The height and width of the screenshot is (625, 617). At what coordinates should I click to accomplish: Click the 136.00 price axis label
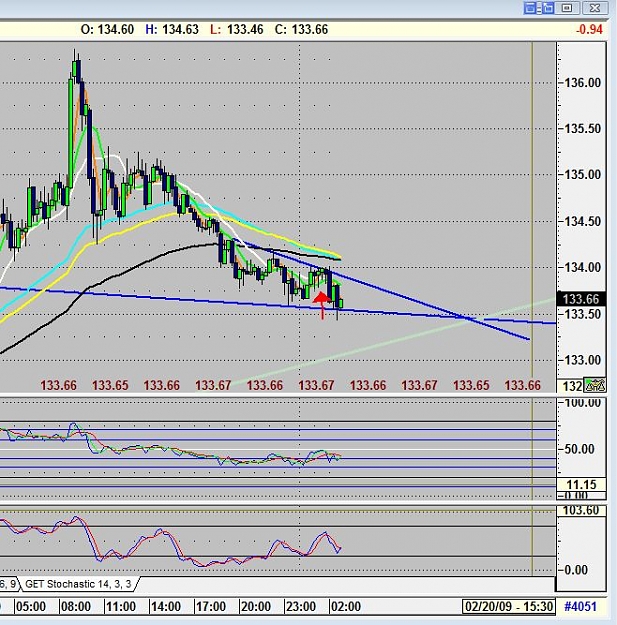pos(582,83)
